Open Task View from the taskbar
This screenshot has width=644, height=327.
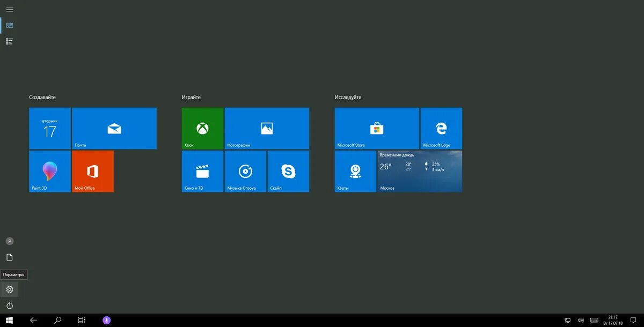[81, 320]
